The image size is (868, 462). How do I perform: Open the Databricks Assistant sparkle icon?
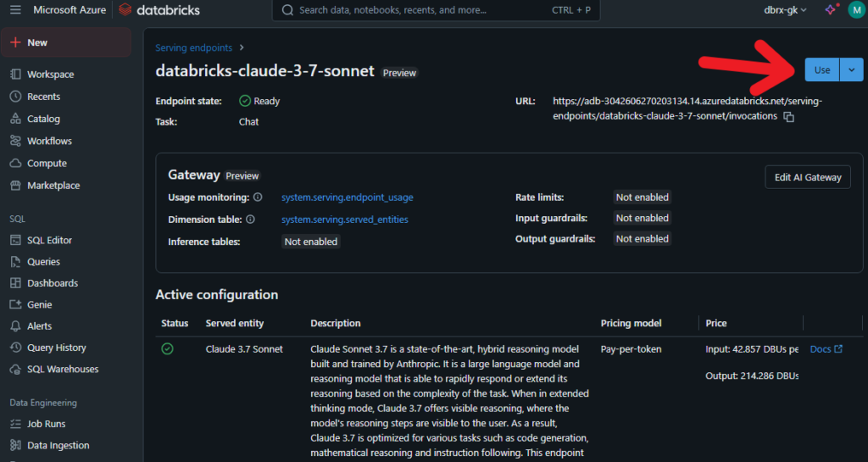click(x=831, y=10)
